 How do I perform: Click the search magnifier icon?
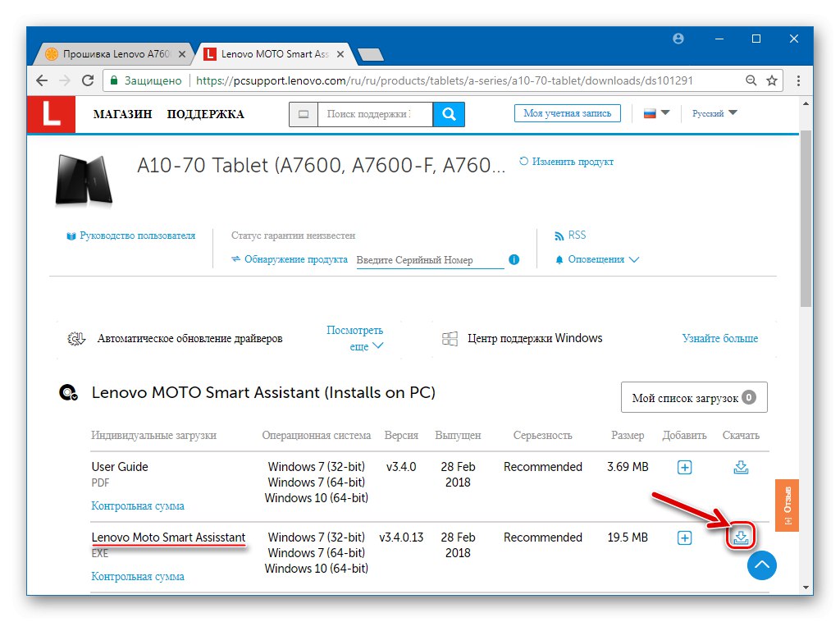[x=449, y=114]
